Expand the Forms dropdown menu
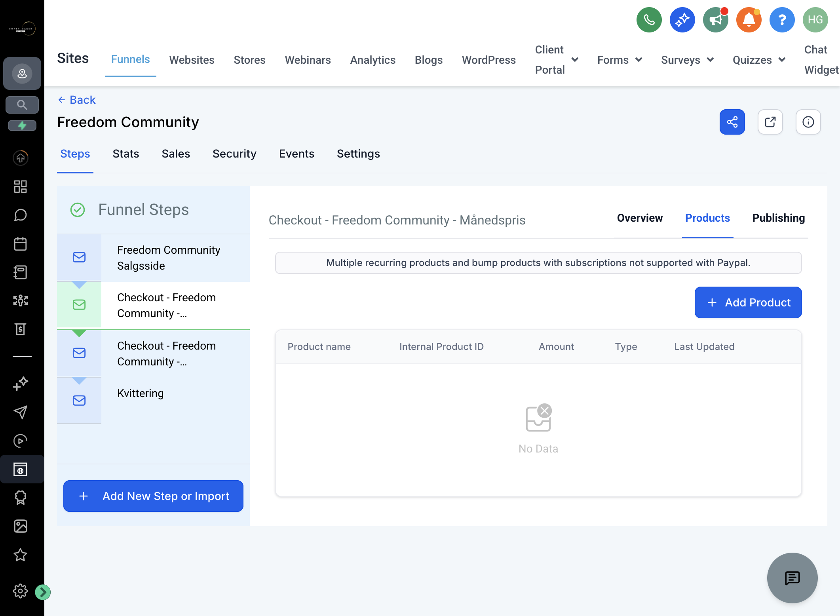840x616 pixels. pos(620,60)
